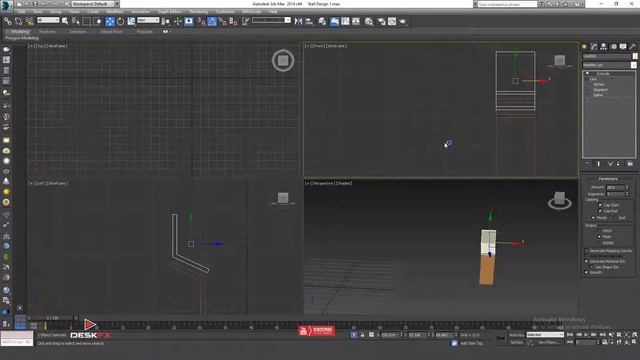Open the Modifier List dropdown
This screenshot has width=640, height=360.
point(609,65)
